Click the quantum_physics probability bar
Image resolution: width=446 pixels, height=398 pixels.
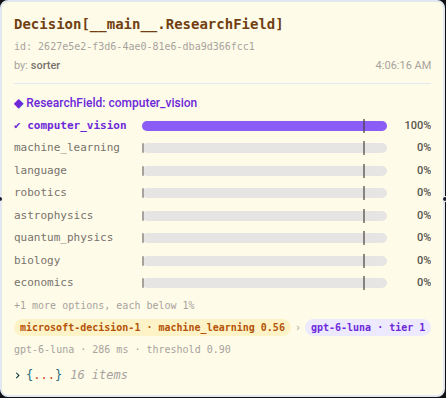pyautogui.click(x=264, y=238)
